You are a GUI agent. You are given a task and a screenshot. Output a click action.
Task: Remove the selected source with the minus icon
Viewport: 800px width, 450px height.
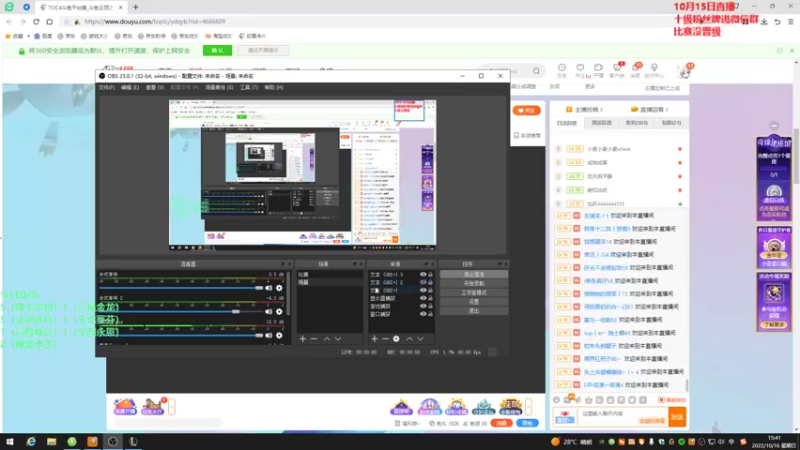[x=385, y=339]
